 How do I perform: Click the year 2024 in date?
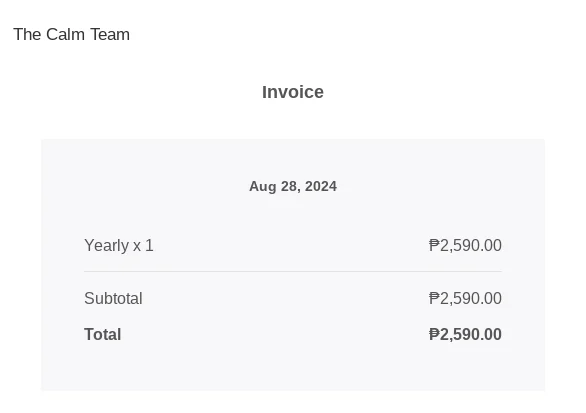tap(321, 186)
